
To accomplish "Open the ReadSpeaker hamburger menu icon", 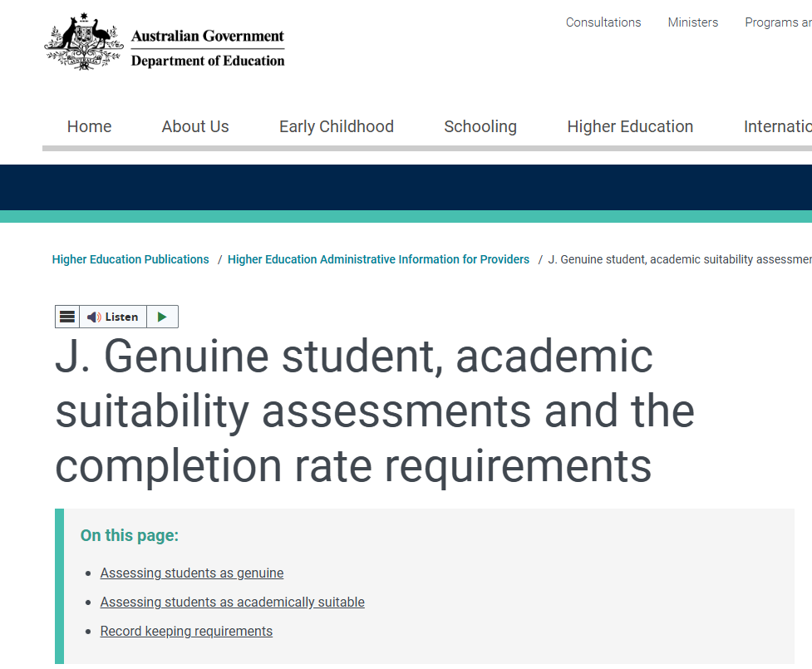I will point(67,317).
